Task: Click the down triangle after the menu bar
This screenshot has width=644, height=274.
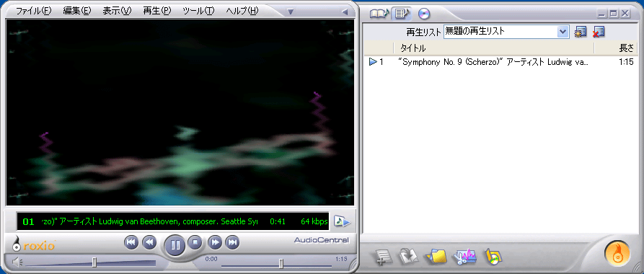Action: [291, 12]
